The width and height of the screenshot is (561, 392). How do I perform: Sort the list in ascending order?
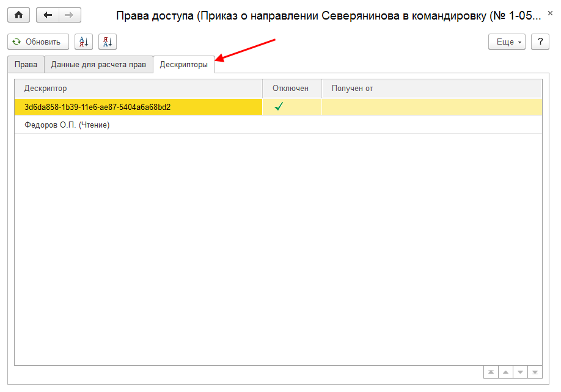click(x=84, y=42)
